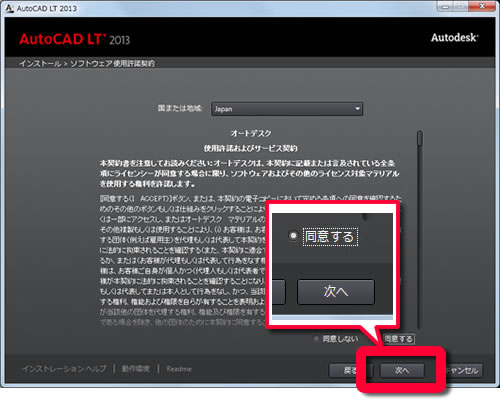This screenshot has width=500, height=400.
Task: Click the インストール > ソフトウェア使用許諾契約 breadcrumb
Action: click(x=87, y=63)
